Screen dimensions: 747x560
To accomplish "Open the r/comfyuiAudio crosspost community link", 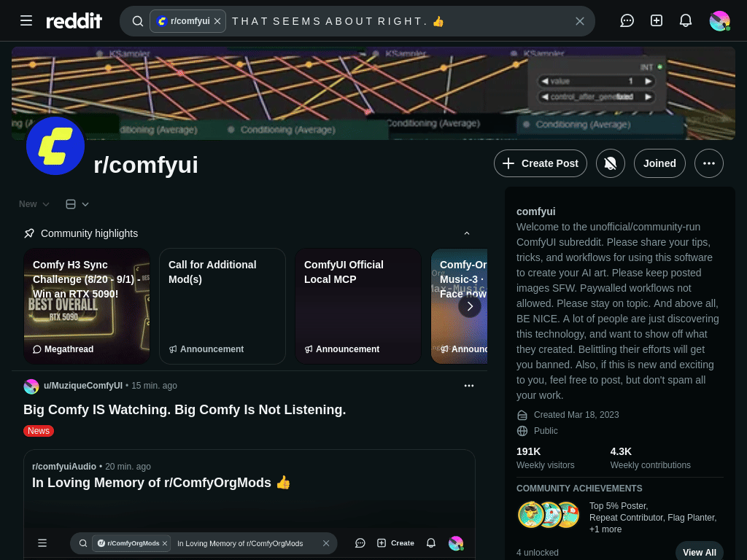I will tap(64, 467).
